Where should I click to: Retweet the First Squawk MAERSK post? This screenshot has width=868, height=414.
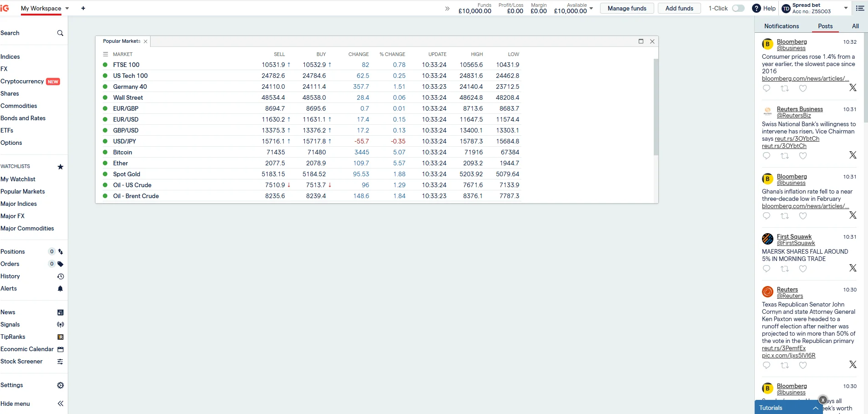[x=785, y=269]
